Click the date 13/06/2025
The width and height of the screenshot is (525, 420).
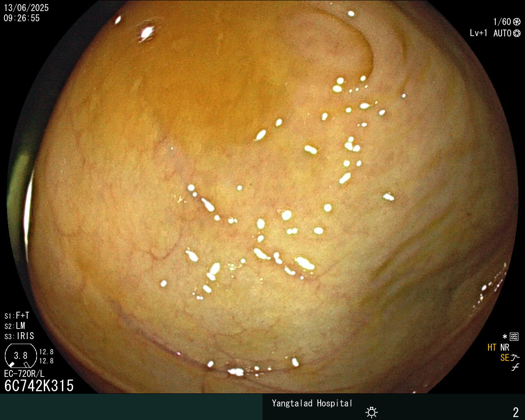tap(26, 8)
